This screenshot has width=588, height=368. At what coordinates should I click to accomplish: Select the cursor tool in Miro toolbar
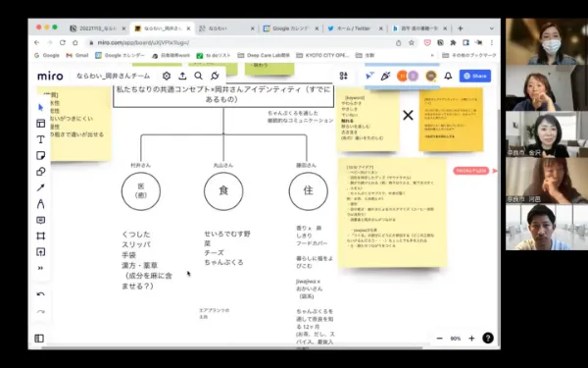(x=41, y=108)
